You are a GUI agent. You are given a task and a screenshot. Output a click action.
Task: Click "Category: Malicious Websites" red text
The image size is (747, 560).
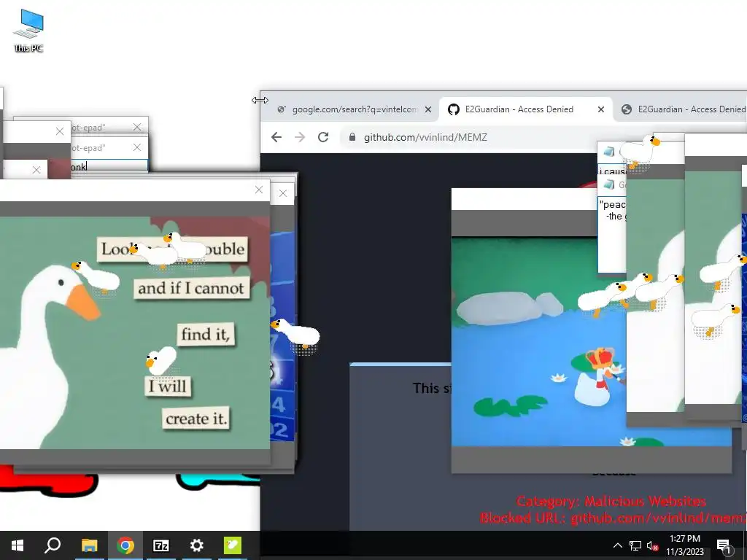(x=611, y=501)
